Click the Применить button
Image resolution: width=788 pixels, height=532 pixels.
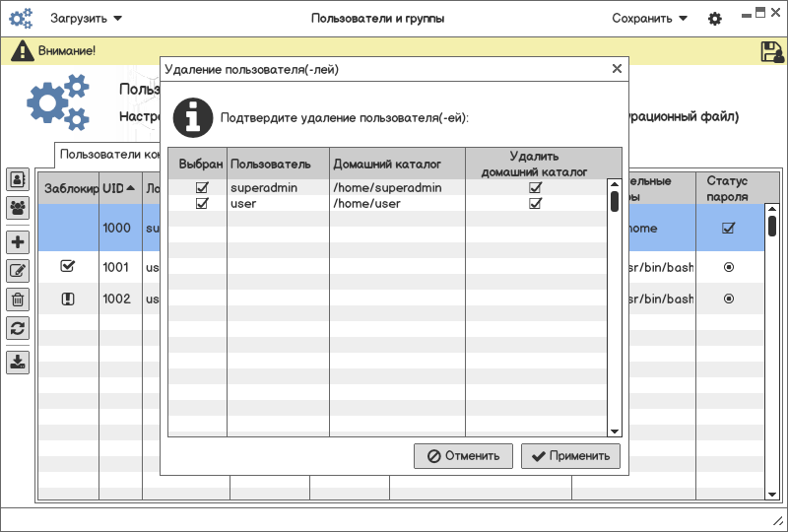pos(570,456)
